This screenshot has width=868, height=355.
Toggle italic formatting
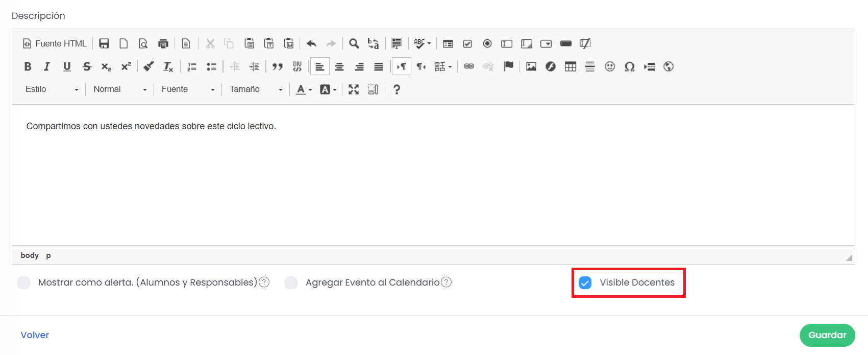[47, 66]
